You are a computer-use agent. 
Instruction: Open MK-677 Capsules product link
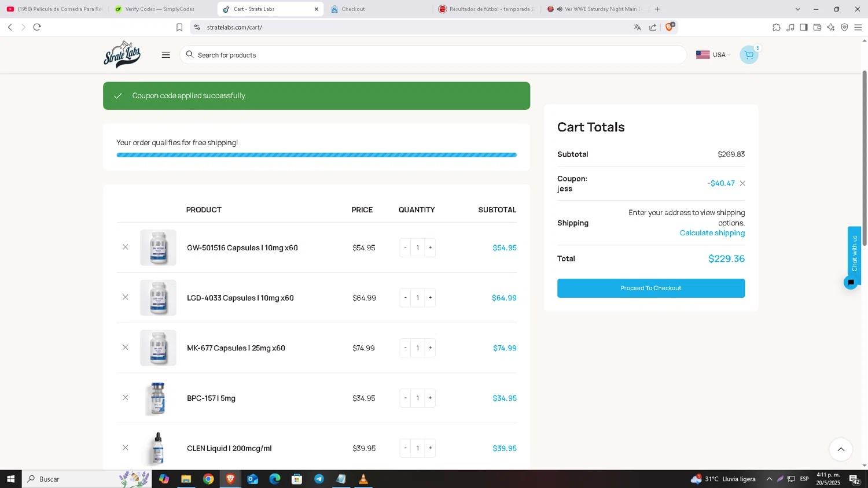(236, 348)
